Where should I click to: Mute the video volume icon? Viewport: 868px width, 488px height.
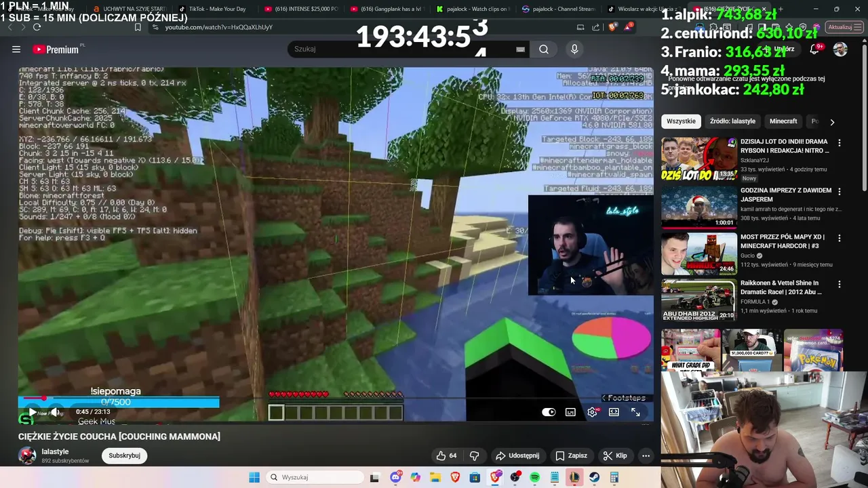tap(56, 412)
